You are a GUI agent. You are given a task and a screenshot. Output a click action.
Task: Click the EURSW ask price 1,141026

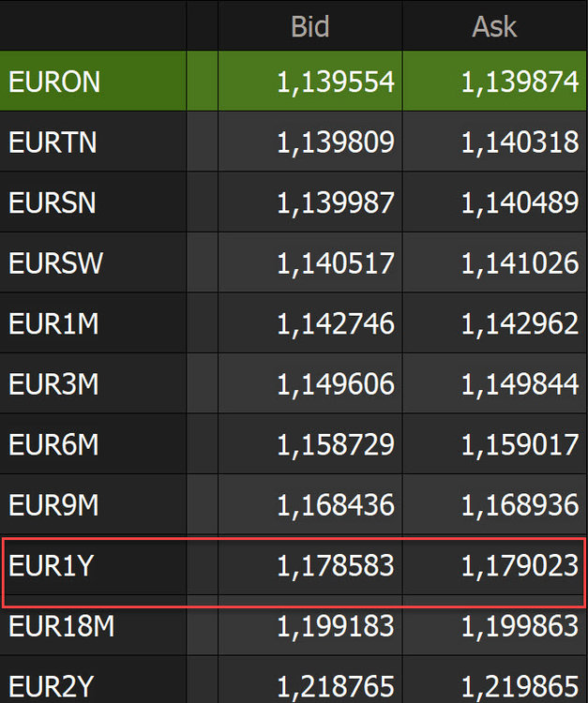click(x=520, y=263)
